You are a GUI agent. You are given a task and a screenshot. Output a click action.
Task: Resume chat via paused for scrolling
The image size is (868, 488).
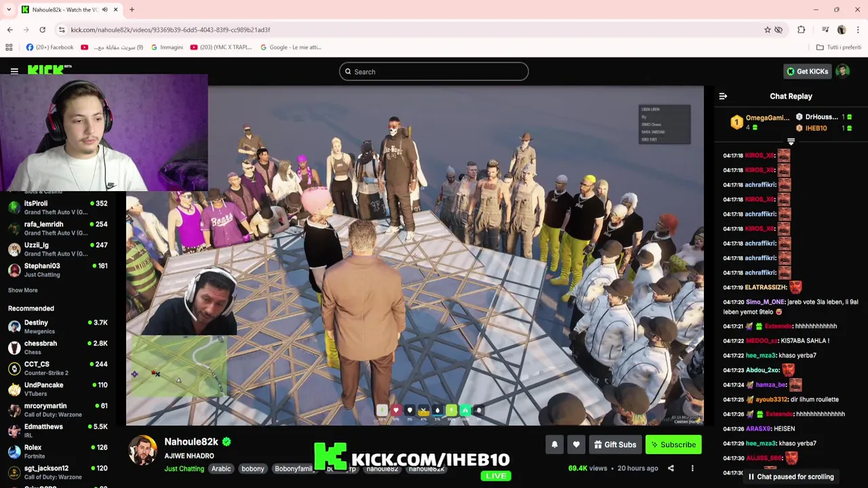click(x=791, y=476)
